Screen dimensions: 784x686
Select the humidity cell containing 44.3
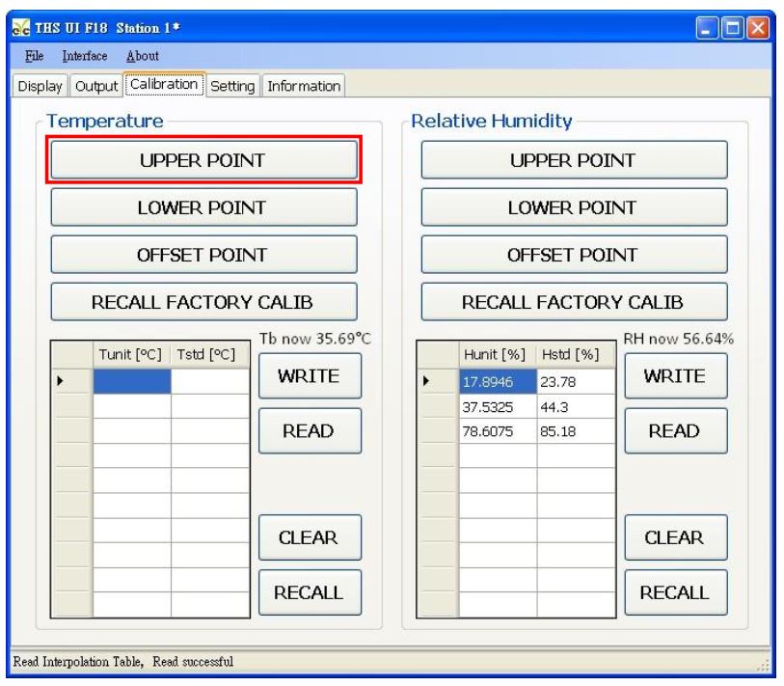(575, 407)
